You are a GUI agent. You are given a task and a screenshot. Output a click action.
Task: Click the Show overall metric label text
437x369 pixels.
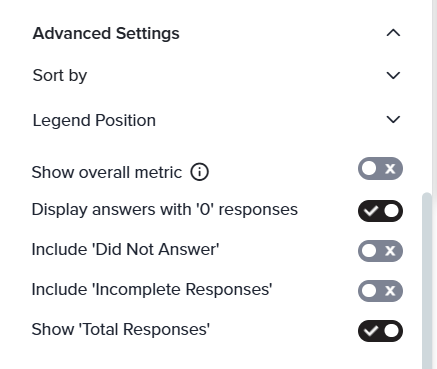coord(107,172)
